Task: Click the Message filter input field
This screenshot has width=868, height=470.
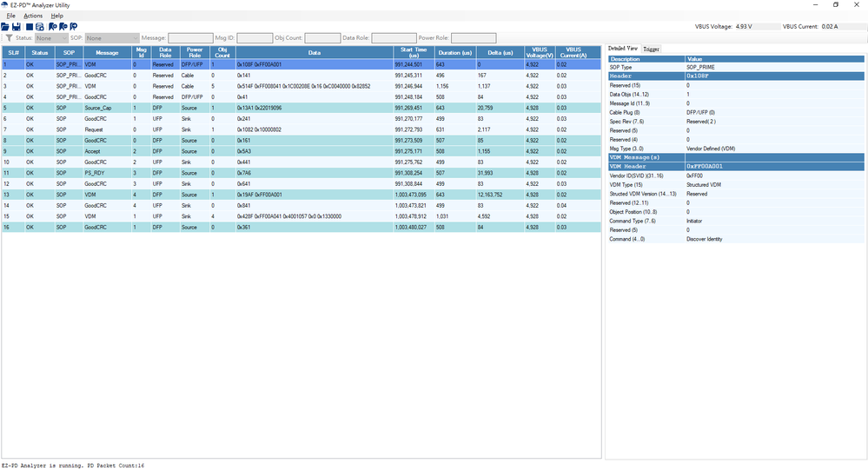Action: [x=190, y=38]
